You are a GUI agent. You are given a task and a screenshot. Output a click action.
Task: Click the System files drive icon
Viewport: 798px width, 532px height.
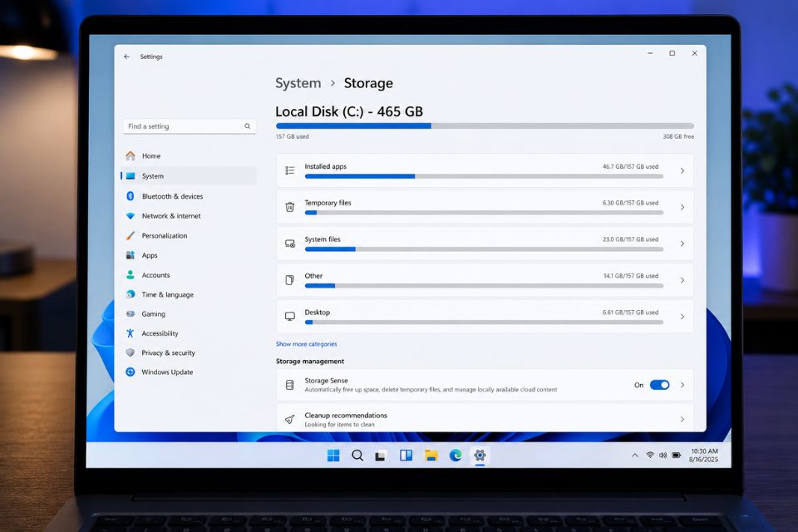click(x=289, y=244)
